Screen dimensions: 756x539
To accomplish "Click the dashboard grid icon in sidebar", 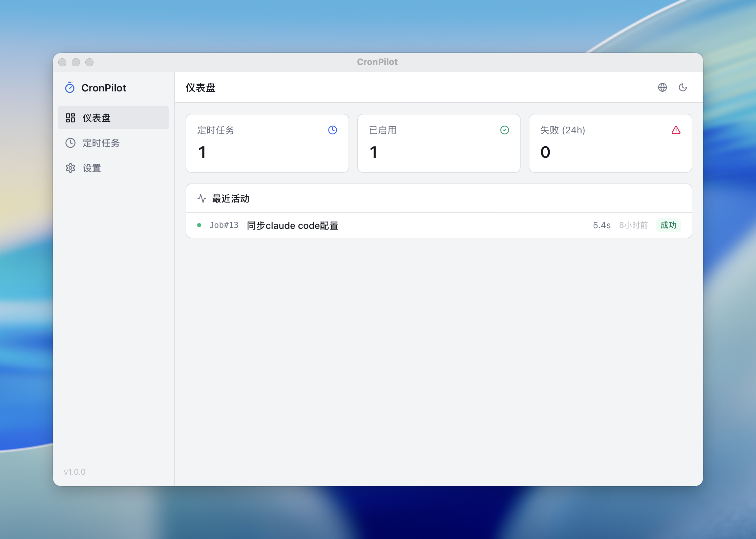I will tap(70, 118).
